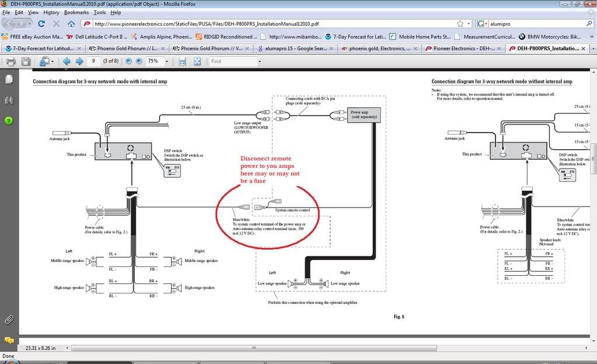Fit one full page icon
597x364 pixels.
[x=197, y=61]
